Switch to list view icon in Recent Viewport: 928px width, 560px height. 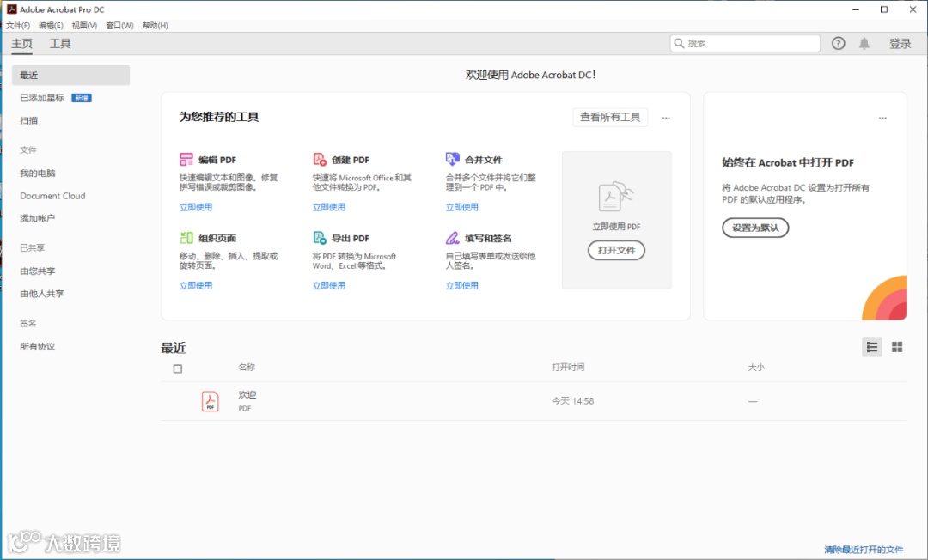point(872,347)
